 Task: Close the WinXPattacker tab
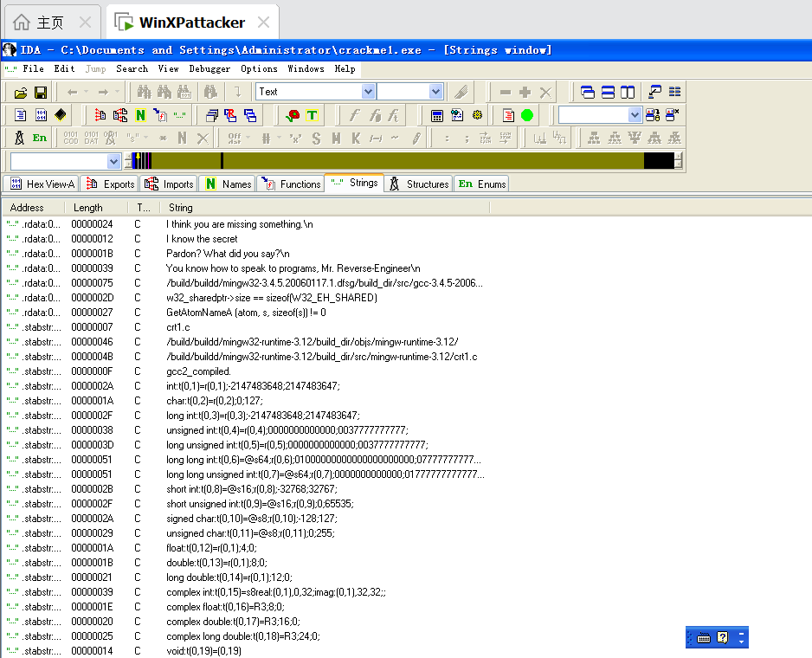coord(263,23)
